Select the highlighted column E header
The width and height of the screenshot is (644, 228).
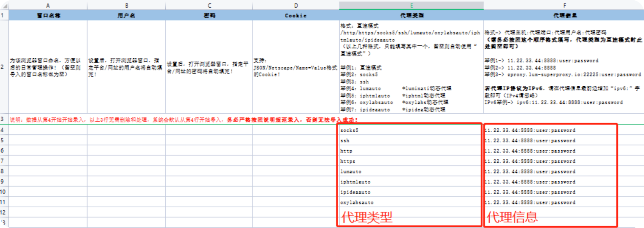pyautogui.click(x=411, y=6)
